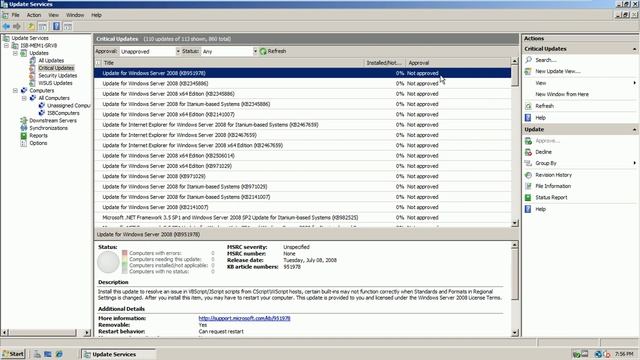Sort by the Approval column header
Viewport: 640px width, 360px height.
(458, 63)
